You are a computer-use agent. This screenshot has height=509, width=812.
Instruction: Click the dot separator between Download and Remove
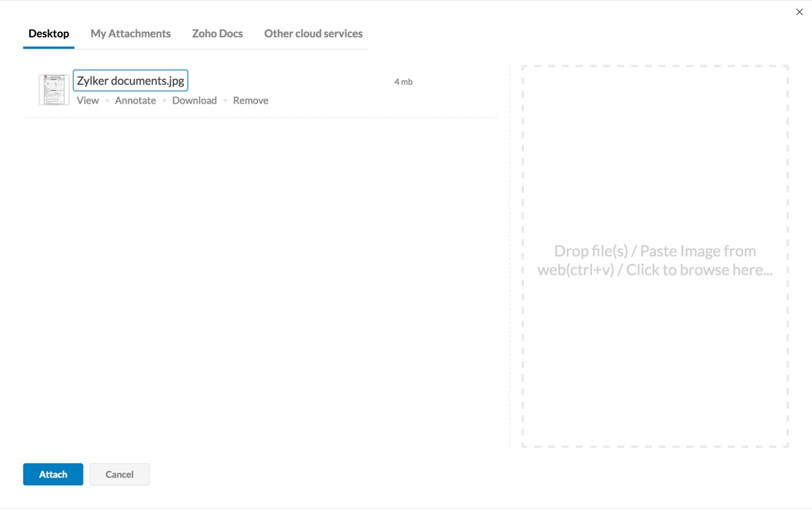coord(225,100)
